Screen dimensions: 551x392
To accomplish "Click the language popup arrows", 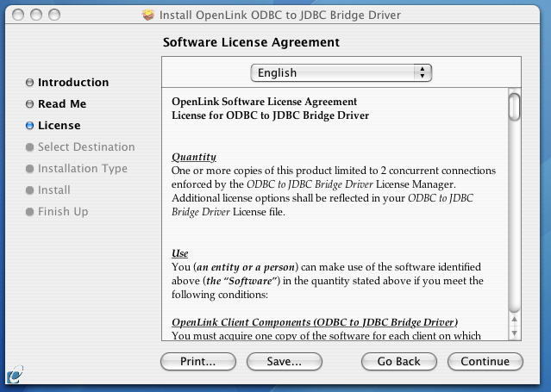I will [x=423, y=72].
